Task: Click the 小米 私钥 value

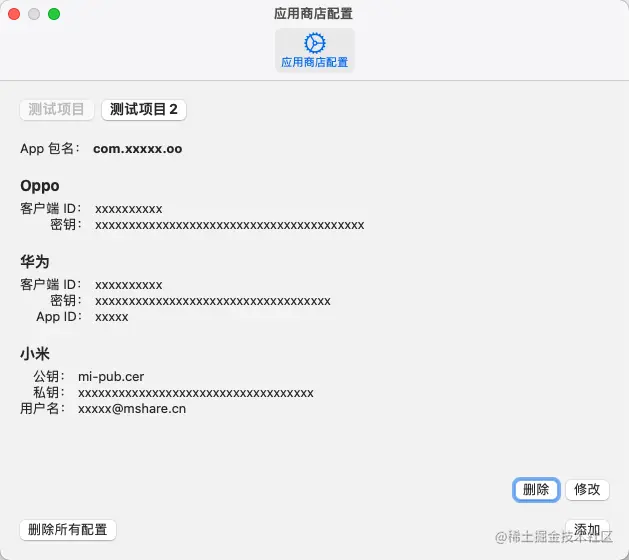Action: [x=196, y=393]
